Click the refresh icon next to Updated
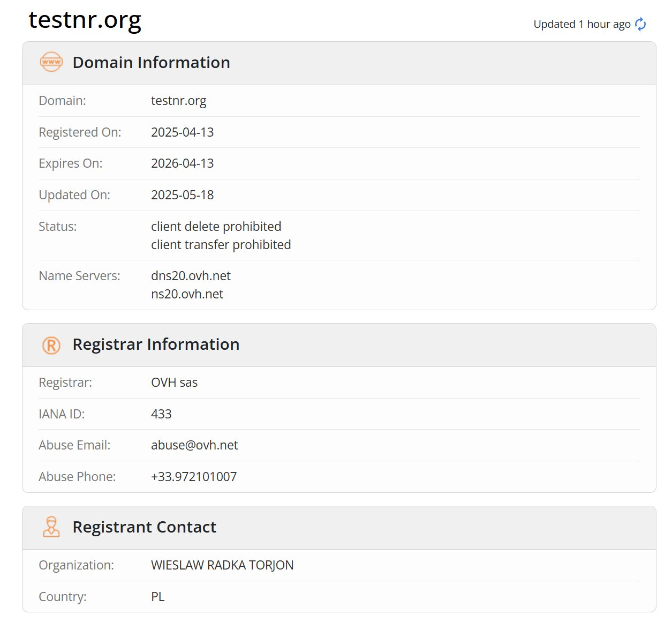Screen dimensions: 672x637 tap(640, 24)
